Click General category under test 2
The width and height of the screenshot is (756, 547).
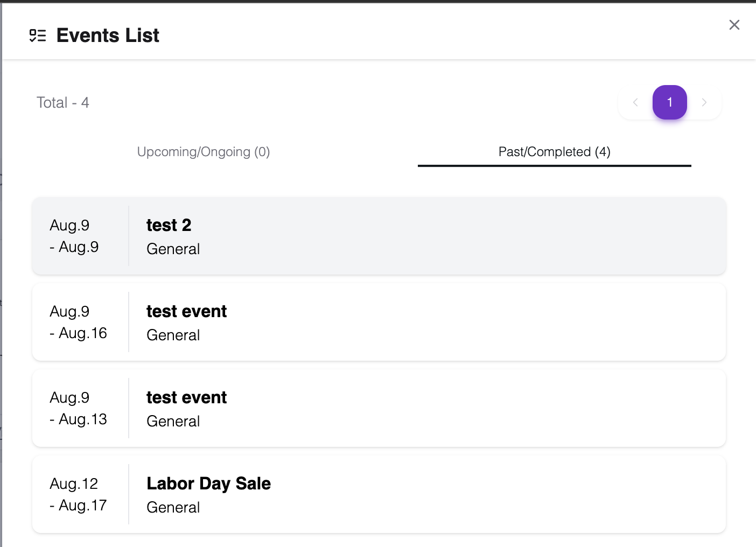[x=173, y=249]
